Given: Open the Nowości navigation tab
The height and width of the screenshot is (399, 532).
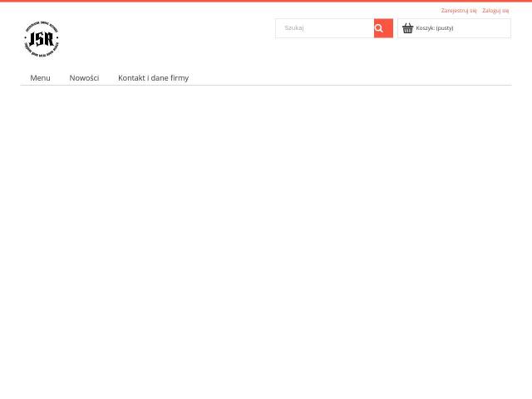Looking at the screenshot, I should coord(84,77).
